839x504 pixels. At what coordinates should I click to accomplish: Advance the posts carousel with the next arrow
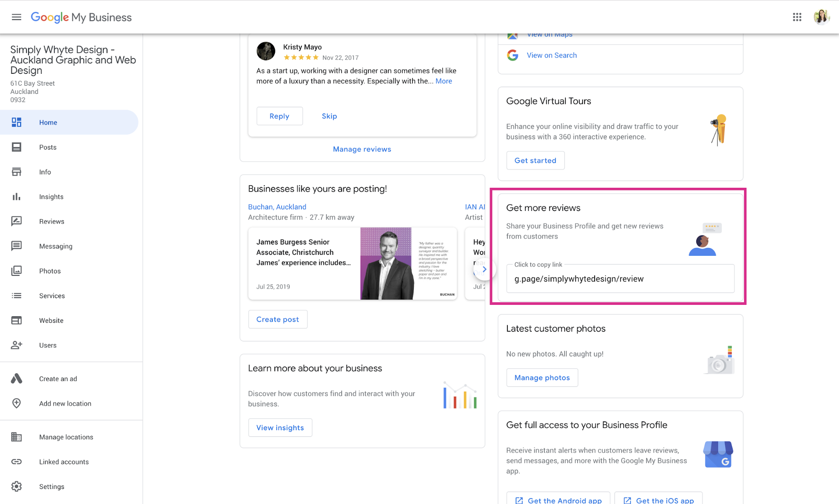(x=484, y=269)
